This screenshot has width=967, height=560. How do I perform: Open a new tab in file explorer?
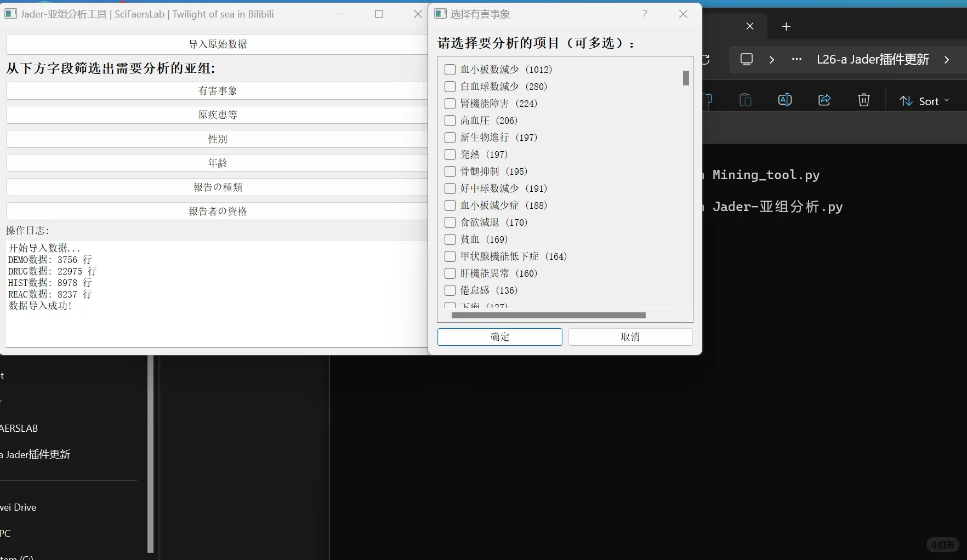[x=786, y=26]
